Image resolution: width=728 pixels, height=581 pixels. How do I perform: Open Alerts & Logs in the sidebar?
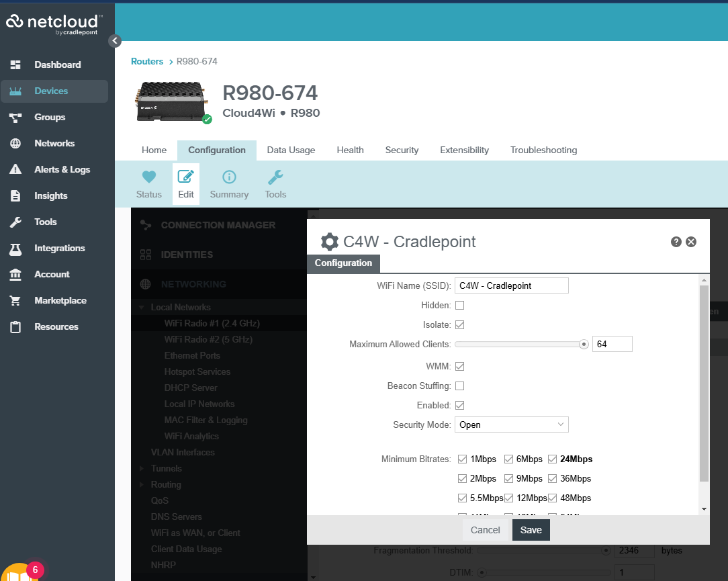[62, 169]
